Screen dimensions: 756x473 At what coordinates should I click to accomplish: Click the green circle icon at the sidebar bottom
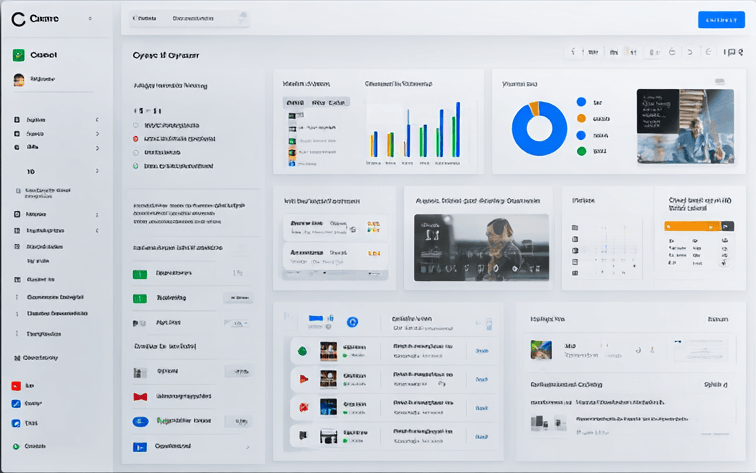pos(16,446)
